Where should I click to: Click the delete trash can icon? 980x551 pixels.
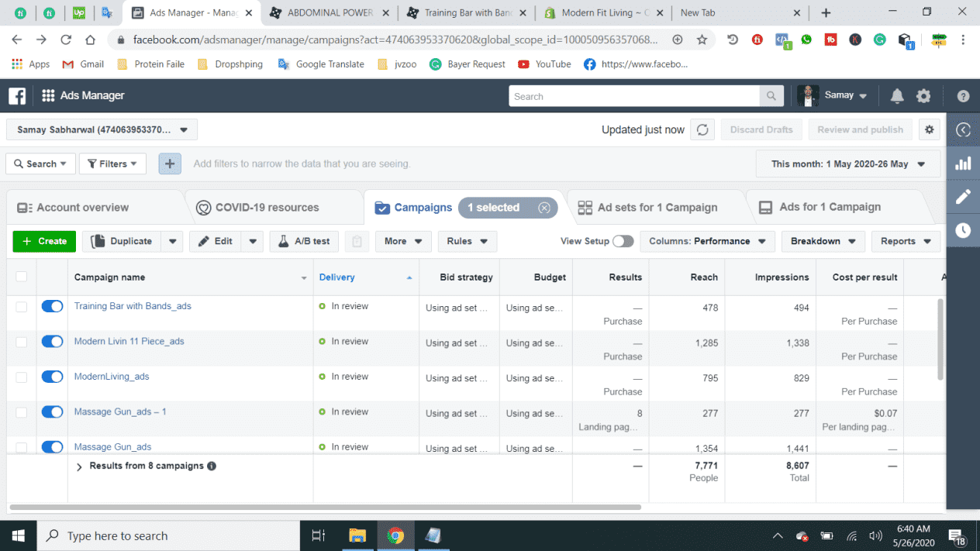coord(357,241)
